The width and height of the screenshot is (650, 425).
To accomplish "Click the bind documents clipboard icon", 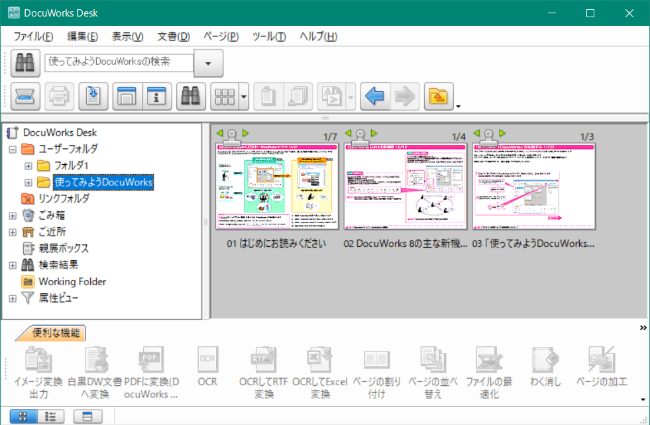I will [268, 96].
